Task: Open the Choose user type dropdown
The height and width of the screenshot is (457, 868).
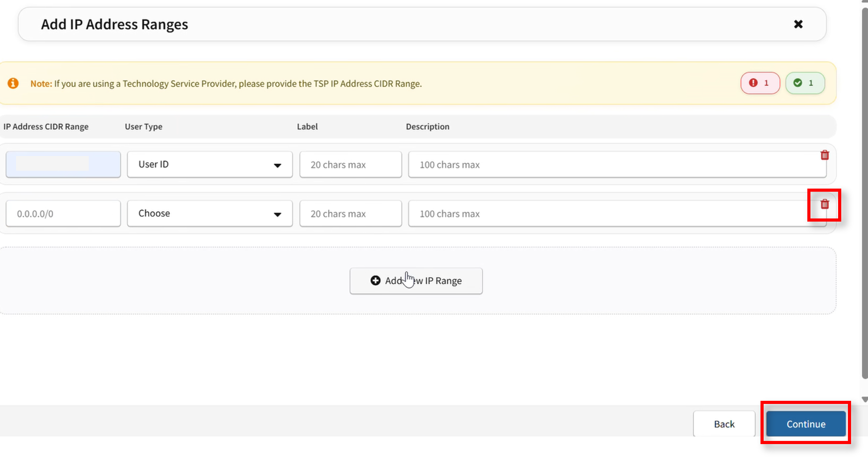Action: point(210,214)
